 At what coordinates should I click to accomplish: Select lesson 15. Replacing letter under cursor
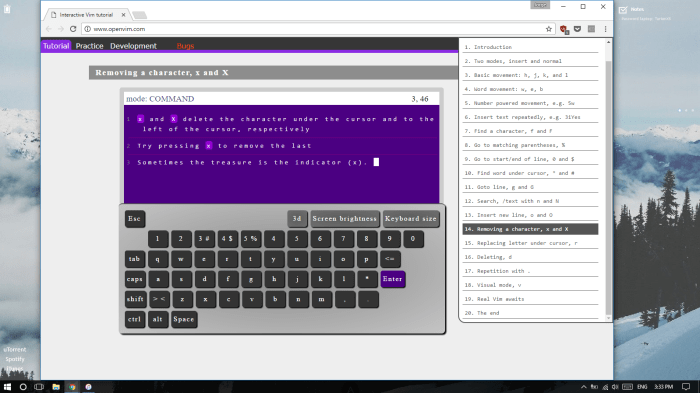(530, 243)
